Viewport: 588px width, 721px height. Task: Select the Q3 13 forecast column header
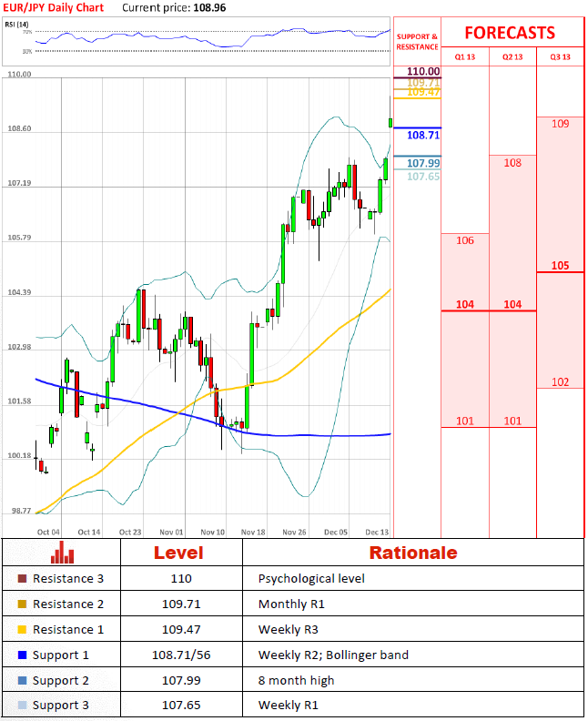click(x=560, y=56)
